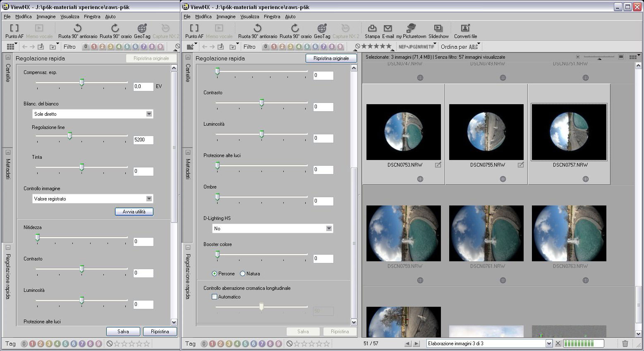Select the Natura radio button
The image size is (644, 351).
click(x=242, y=274)
